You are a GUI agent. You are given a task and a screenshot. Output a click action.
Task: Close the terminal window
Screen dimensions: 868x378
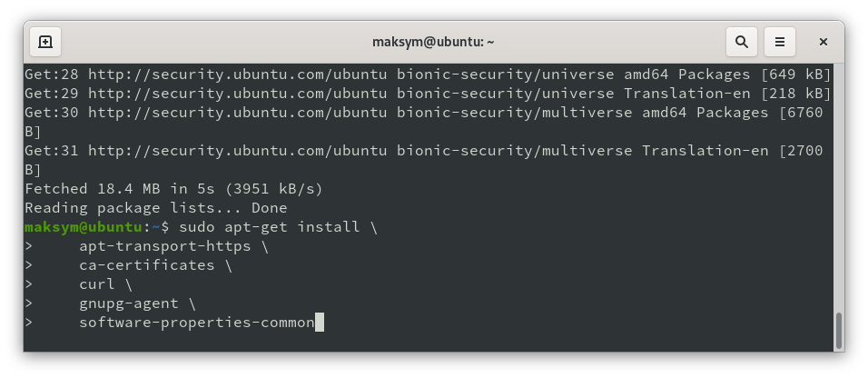point(824,42)
